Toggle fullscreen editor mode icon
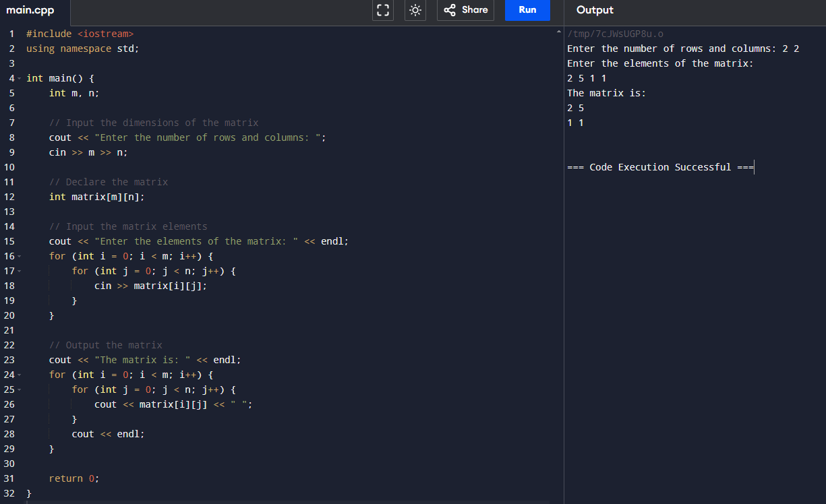 (383, 10)
